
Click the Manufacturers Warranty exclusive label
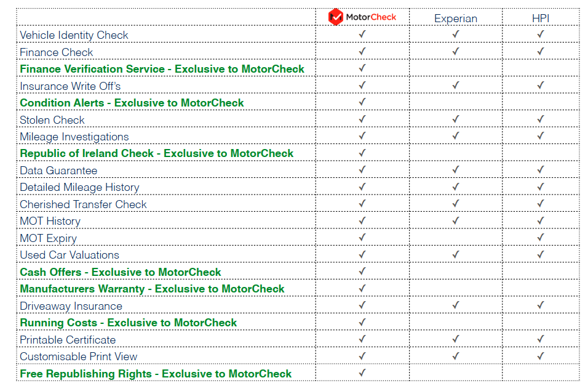[152, 289]
